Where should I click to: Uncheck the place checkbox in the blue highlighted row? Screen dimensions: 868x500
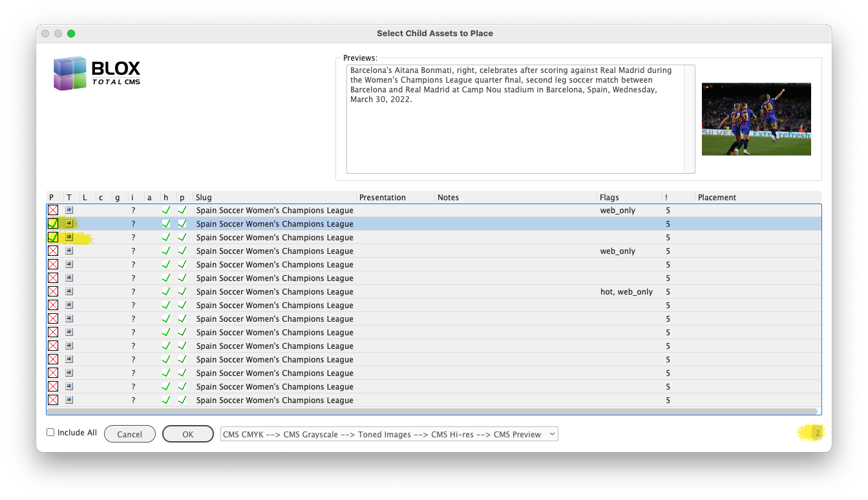[x=53, y=224]
